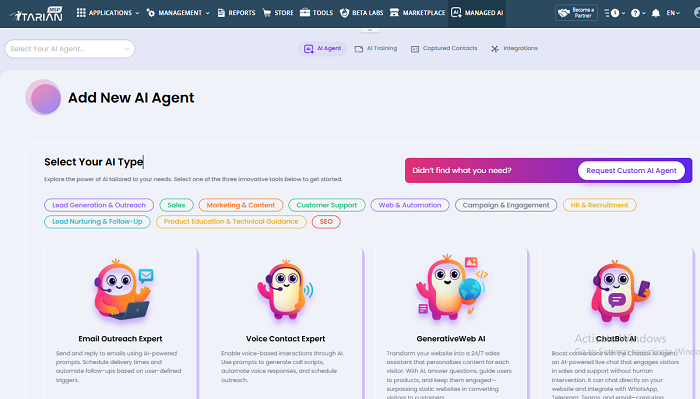Click Request Custom AI Agent button
Image resolution: width=700 pixels, height=399 pixels.
(x=631, y=170)
